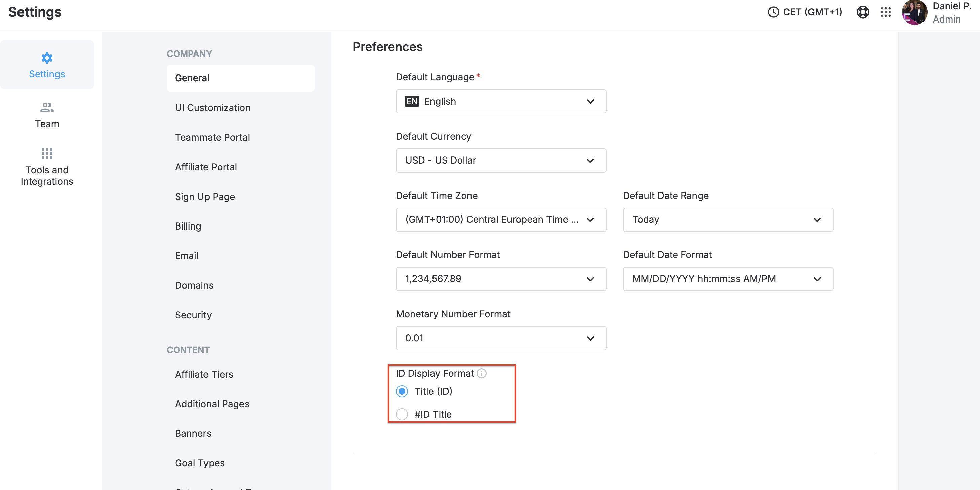Open Tools and Integrations grid icon

[47, 153]
